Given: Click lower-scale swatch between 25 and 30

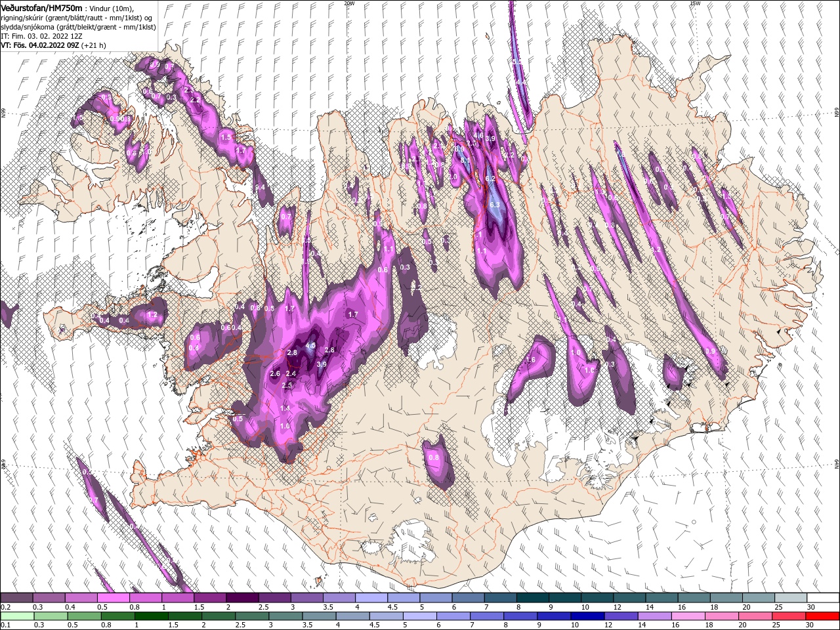Looking at the screenshot, I should click(x=790, y=616).
